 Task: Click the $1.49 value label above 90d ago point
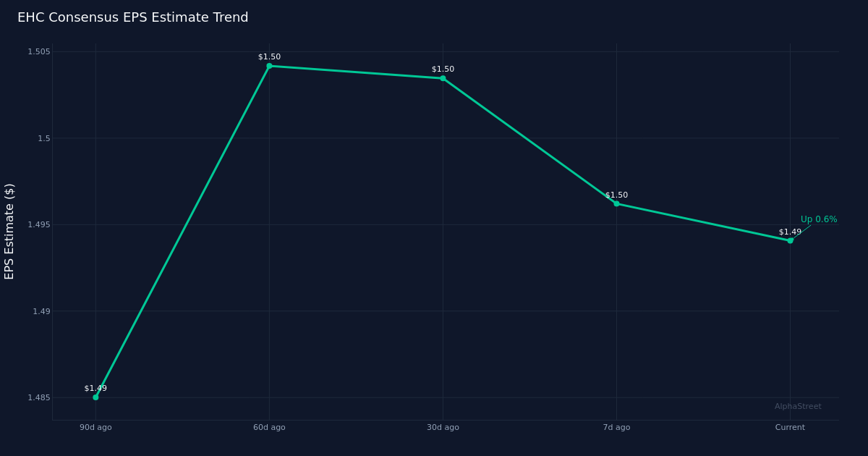coord(95,388)
